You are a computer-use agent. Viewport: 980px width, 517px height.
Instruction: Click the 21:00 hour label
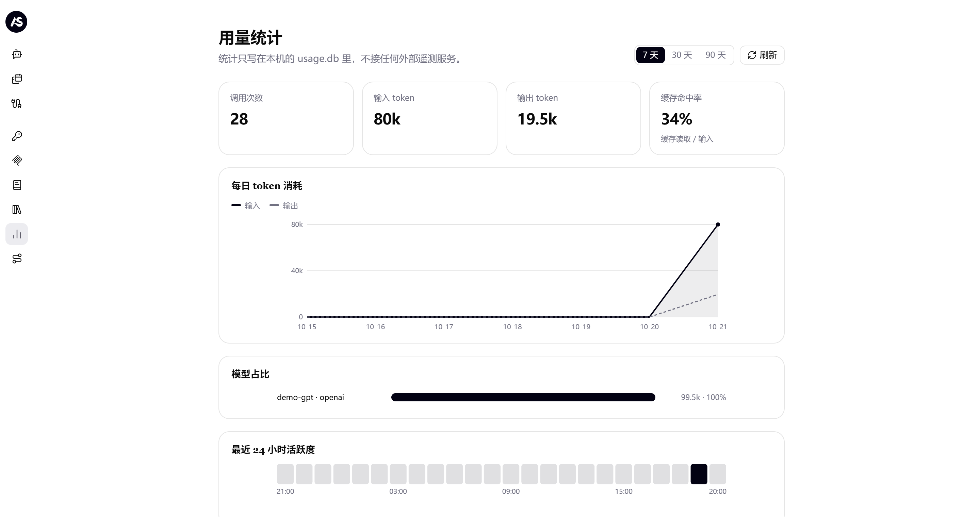(285, 491)
